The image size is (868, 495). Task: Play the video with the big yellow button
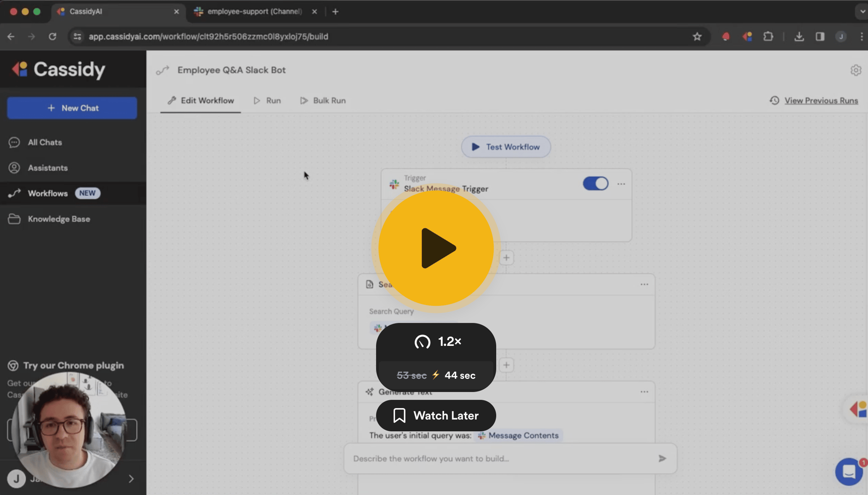436,248
